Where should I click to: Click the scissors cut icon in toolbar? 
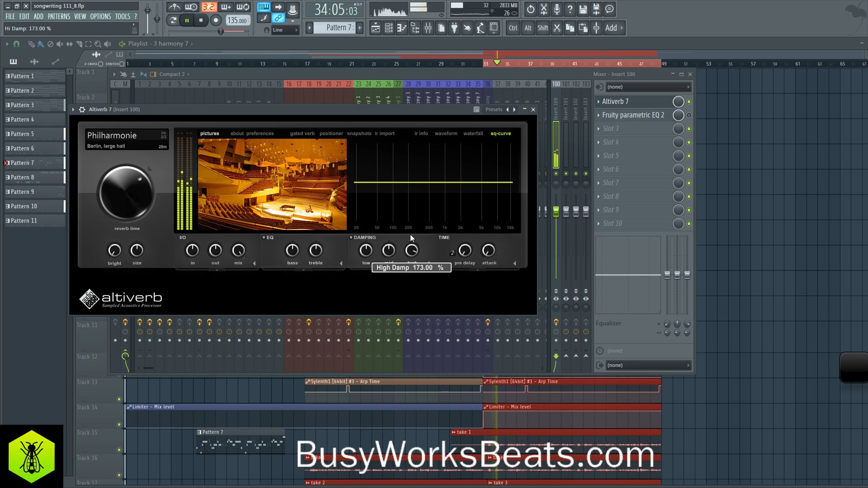tap(557, 28)
